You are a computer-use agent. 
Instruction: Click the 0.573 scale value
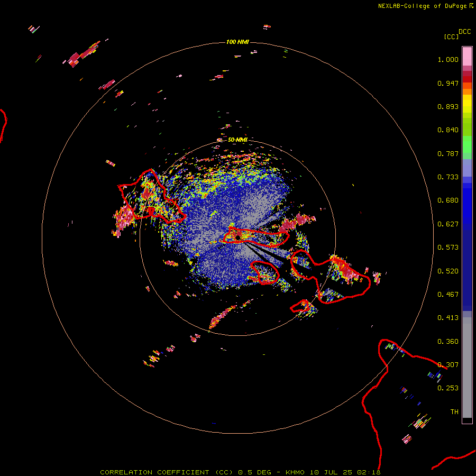(x=448, y=248)
